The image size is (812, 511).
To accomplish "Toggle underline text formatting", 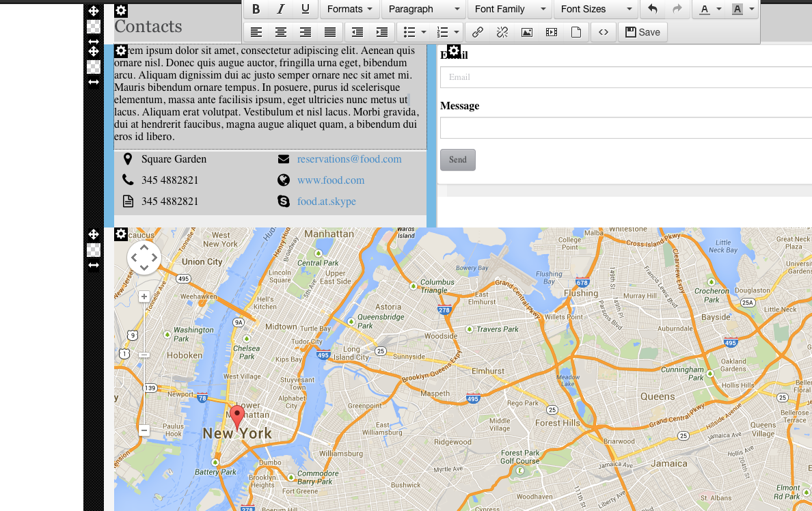I will (306, 9).
